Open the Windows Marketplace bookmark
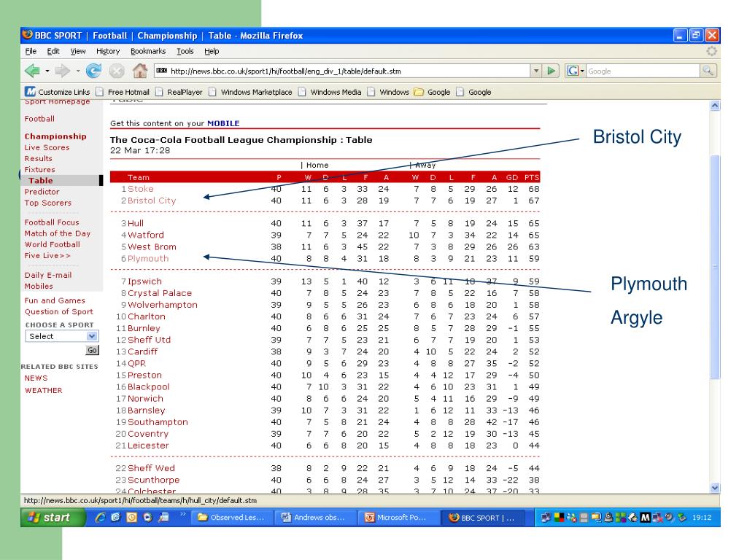 click(251, 92)
